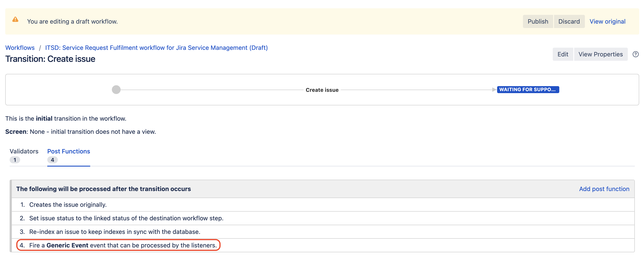Click the Validators count badge
The width and height of the screenshot is (644, 261).
click(15, 160)
